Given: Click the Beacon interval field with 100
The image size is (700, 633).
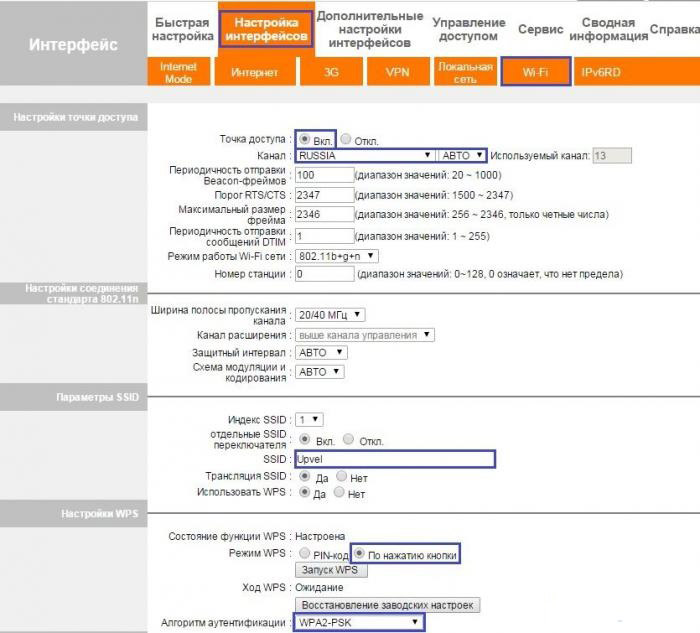Looking at the screenshot, I should click(325, 175).
